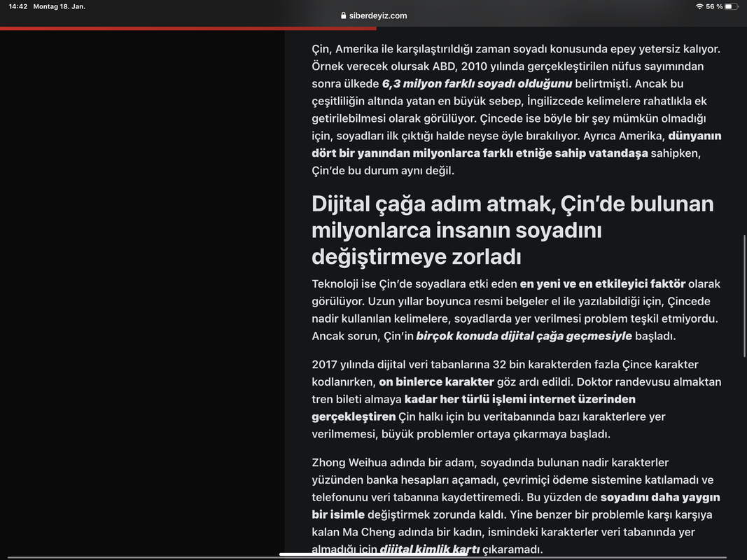Tap the clock showing 14:42
This screenshot has width=747, height=560.
click(18, 7)
